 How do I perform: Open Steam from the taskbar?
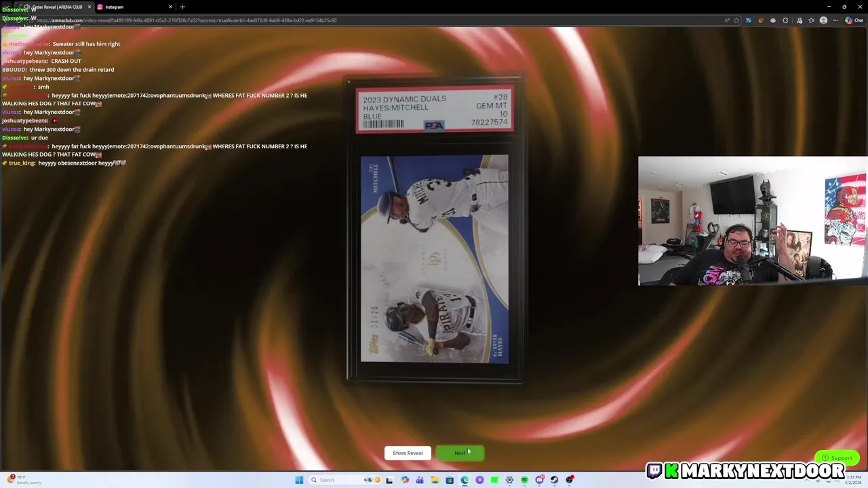[554, 480]
